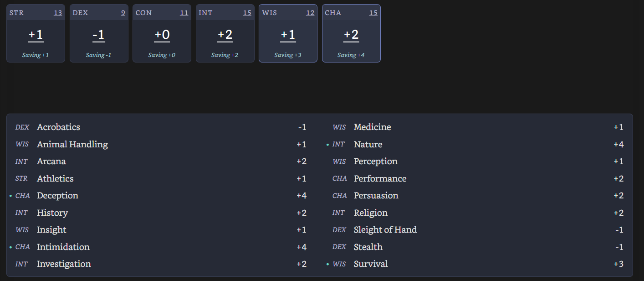Click the DEX Saving -1 text

(x=98, y=55)
